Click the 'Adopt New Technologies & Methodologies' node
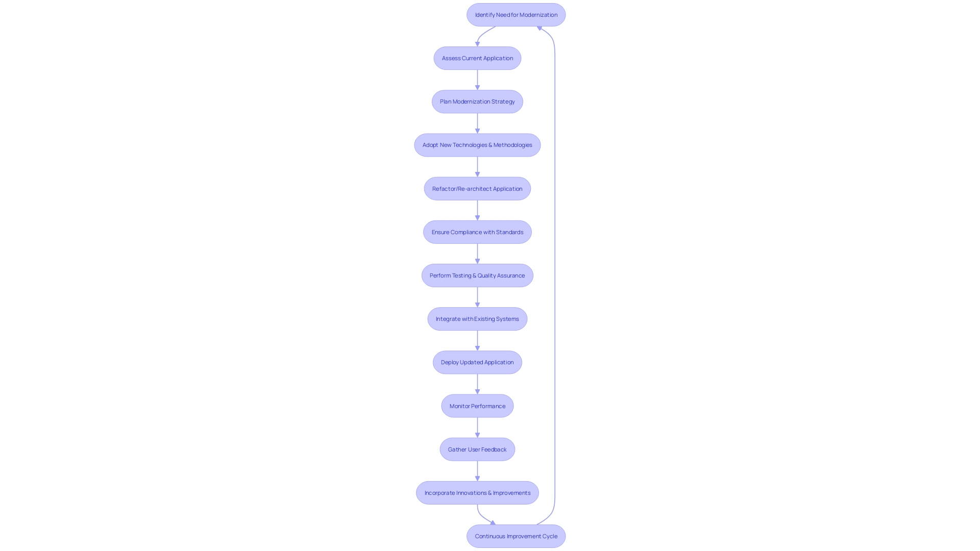Viewport: 980px width, 551px height. pos(477,145)
